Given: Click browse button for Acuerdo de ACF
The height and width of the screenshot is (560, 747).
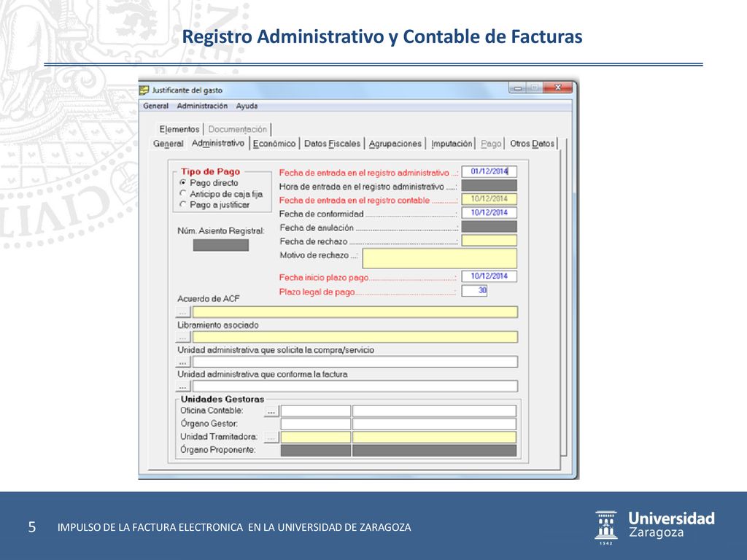Looking at the screenshot, I should [183, 312].
